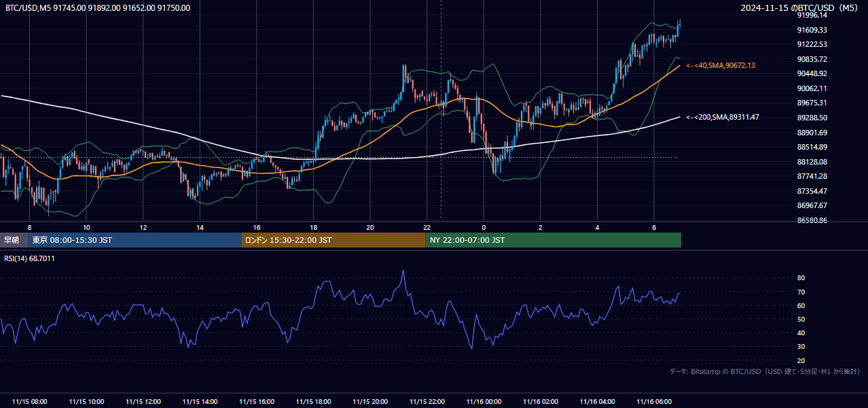
Task: Click the orange 40 SMA label 90672.13
Action: coord(721,65)
